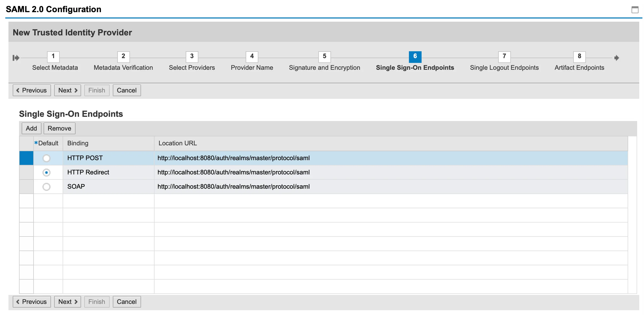This screenshot has width=644, height=315.
Task: Select HTTP Redirect default radio button
Action: point(46,173)
